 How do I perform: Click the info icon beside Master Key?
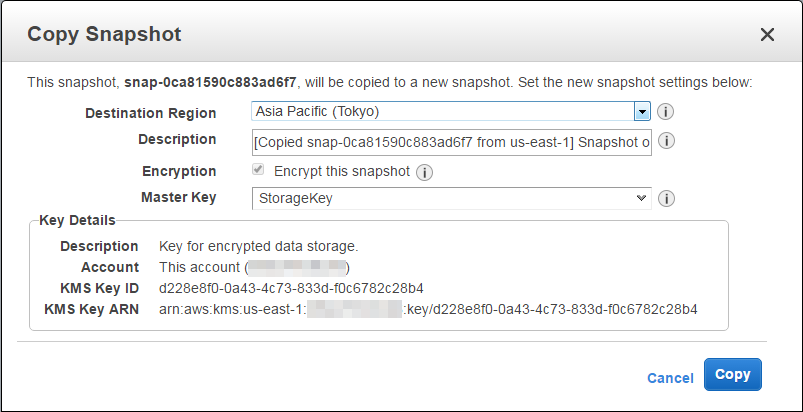click(666, 199)
